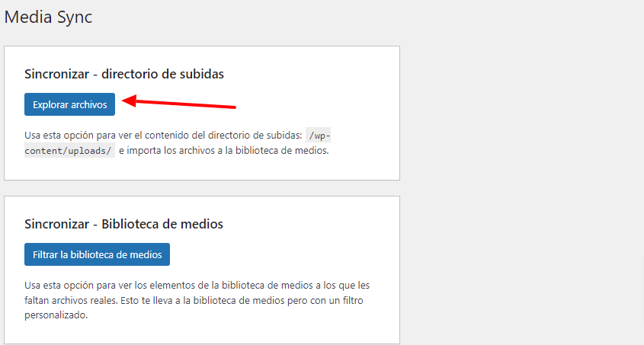Select heading Sincronizar - Biblioteca de medios
Viewport: 644px width, 345px height.
[x=123, y=224]
